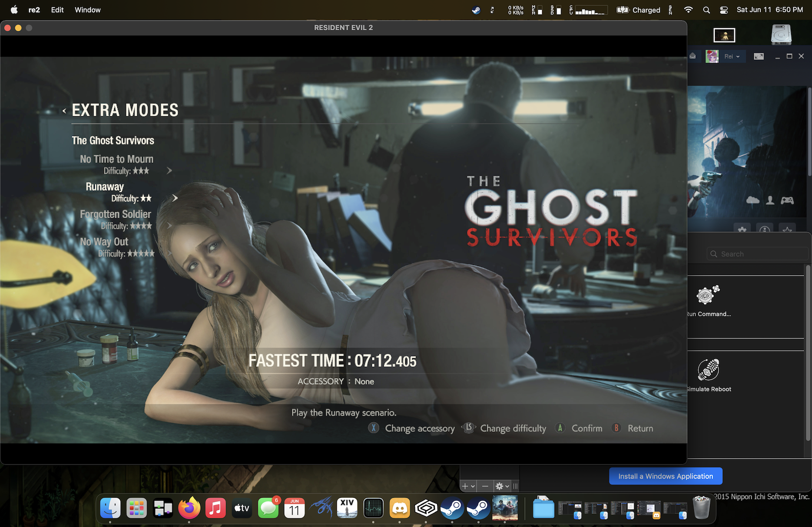Click Return prompt
Image resolution: width=812 pixels, height=527 pixels.
(x=640, y=428)
